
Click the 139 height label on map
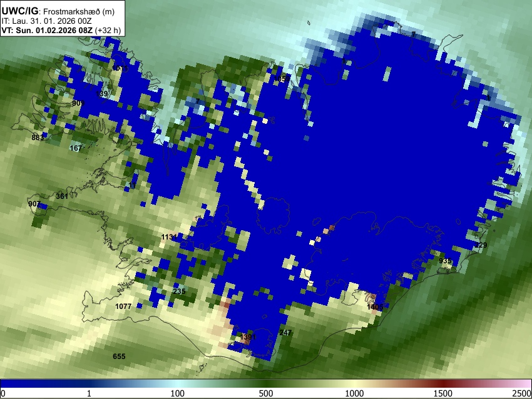click(x=102, y=94)
